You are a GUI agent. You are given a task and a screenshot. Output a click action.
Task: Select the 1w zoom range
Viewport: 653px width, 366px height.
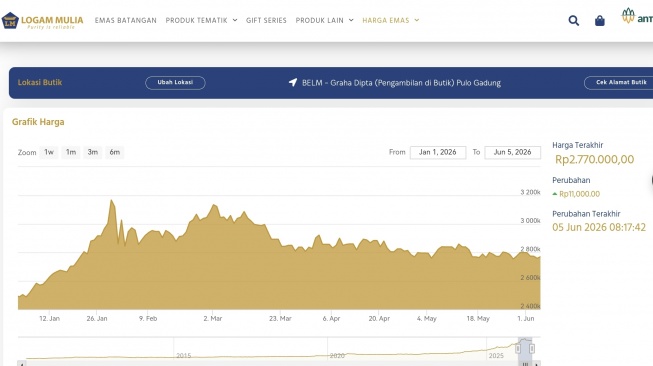(49, 152)
